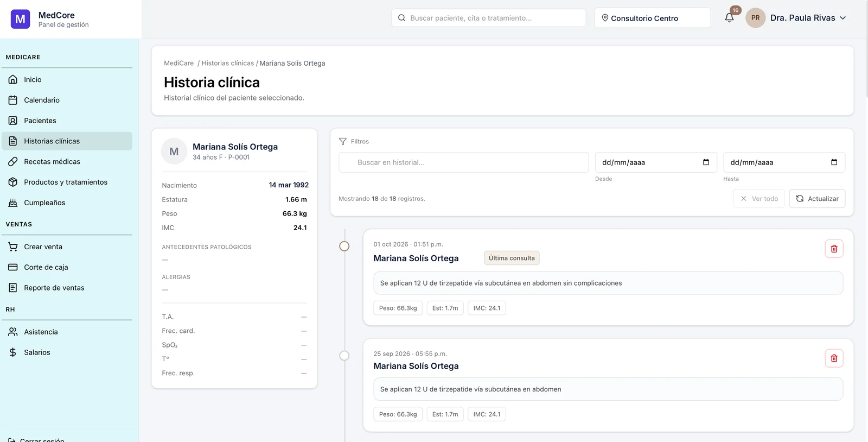Open calendar picker for Hasta date
Viewport: 868px width, 442px height.
834,162
